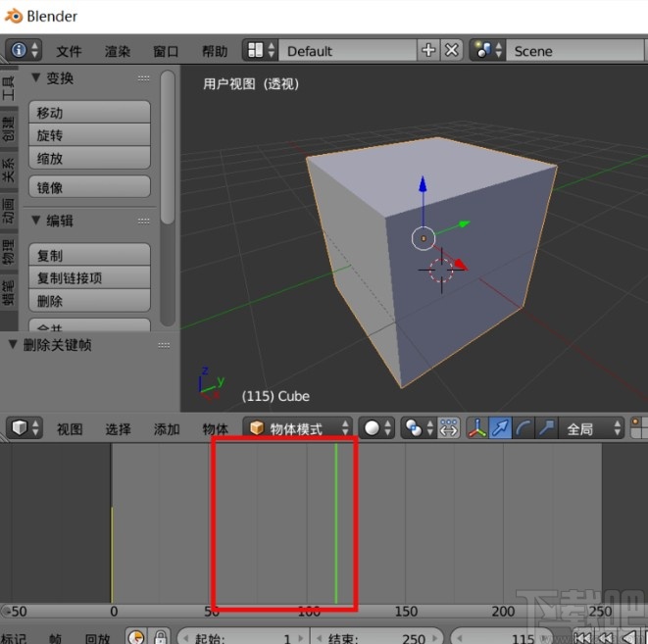Viewport: 648px width, 644px height.
Task: Open the Info editor type selector
Action: click(x=24, y=50)
